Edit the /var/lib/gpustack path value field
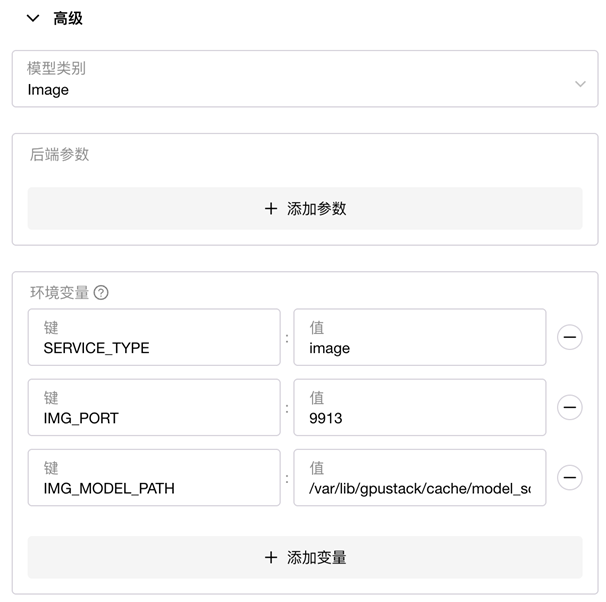 tap(420, 478)
